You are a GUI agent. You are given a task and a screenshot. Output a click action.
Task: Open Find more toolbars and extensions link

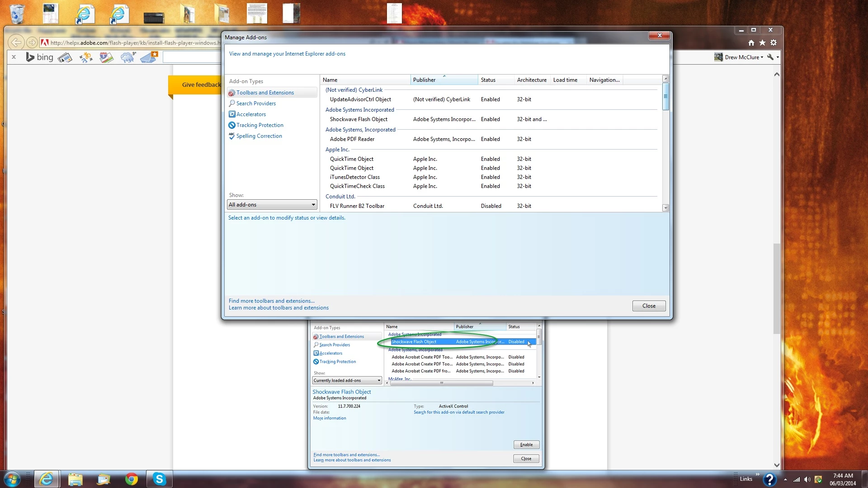click(271, 301)
